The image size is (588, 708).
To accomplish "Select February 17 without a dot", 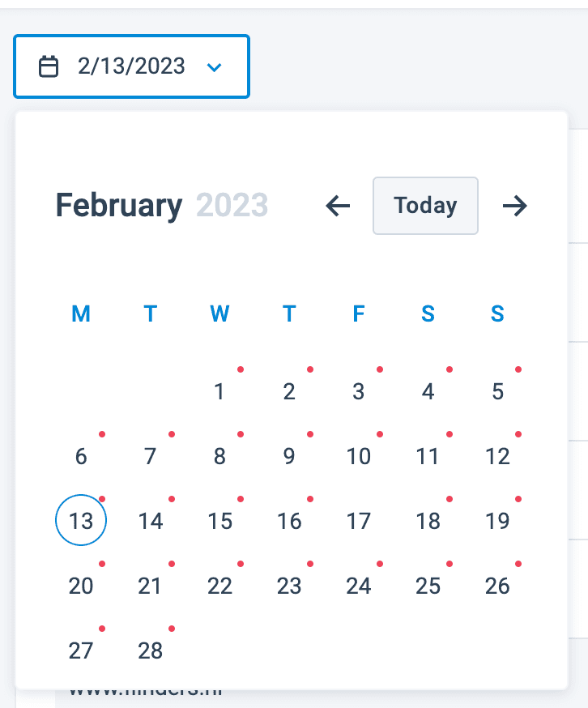I will pos(358,521).
